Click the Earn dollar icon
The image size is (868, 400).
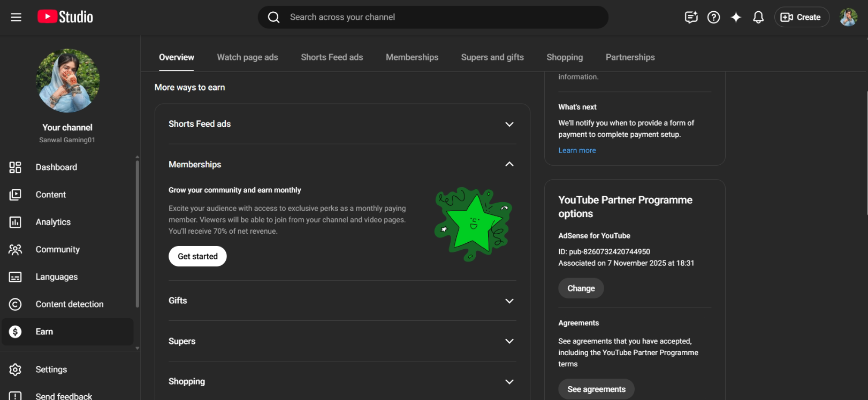(x=15, y=332)
